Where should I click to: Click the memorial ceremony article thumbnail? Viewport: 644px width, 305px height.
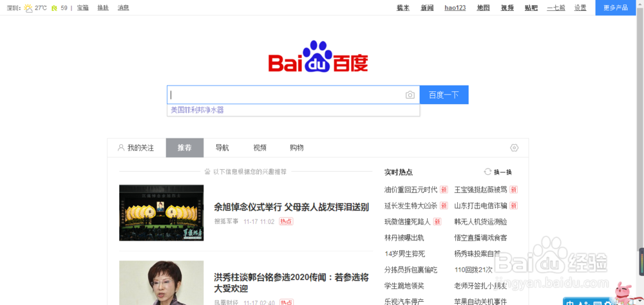click(162, 212)
